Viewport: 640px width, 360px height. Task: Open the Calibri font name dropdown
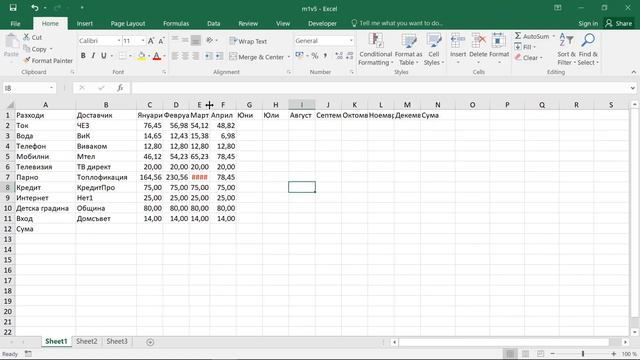119,41
